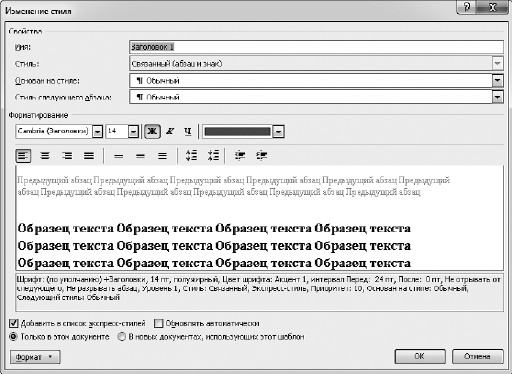Image resolution: width=512 pixels, height=374 pixels.
Task: Open the Формат menu button
Action: pos(35,357)
